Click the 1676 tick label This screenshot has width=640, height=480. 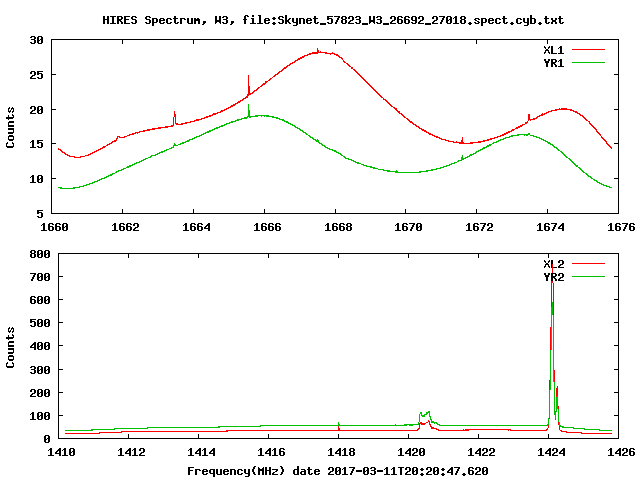coord(621,227)
